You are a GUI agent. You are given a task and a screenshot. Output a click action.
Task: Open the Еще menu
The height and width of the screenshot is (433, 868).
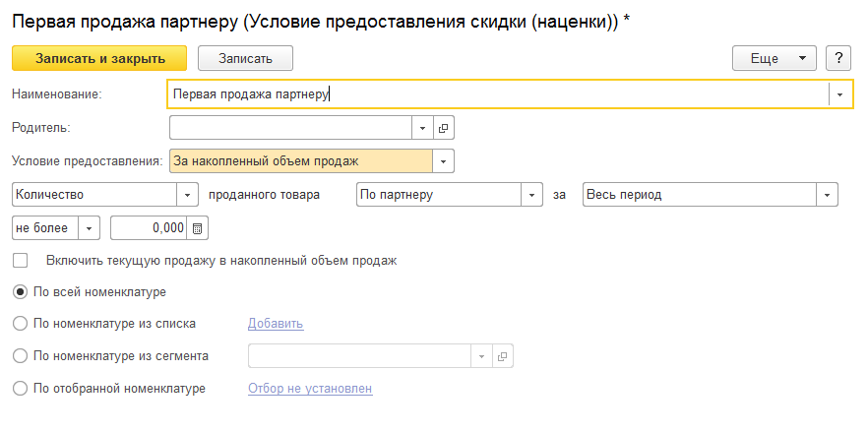(x=774, y=58)
